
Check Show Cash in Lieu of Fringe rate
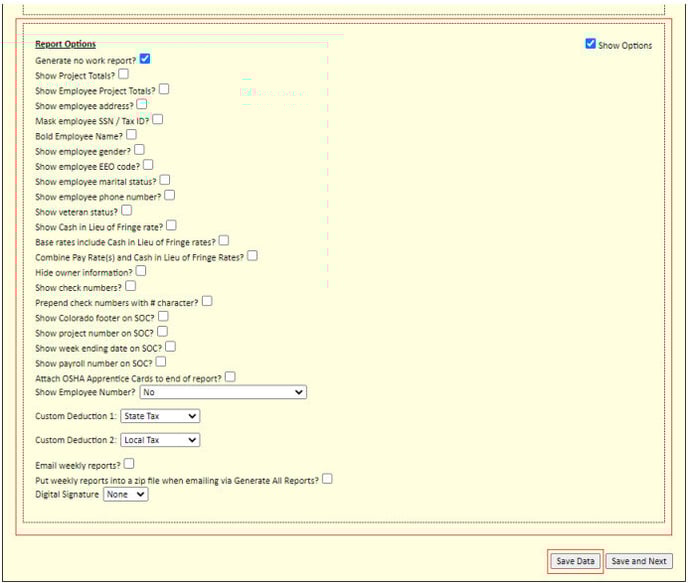pyautogui.click(x=172, y=225)
